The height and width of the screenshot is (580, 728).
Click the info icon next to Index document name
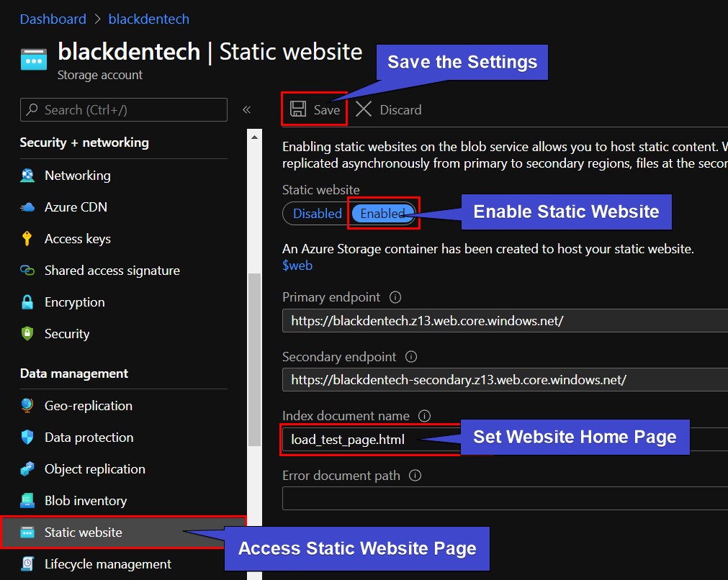[424, 416]
